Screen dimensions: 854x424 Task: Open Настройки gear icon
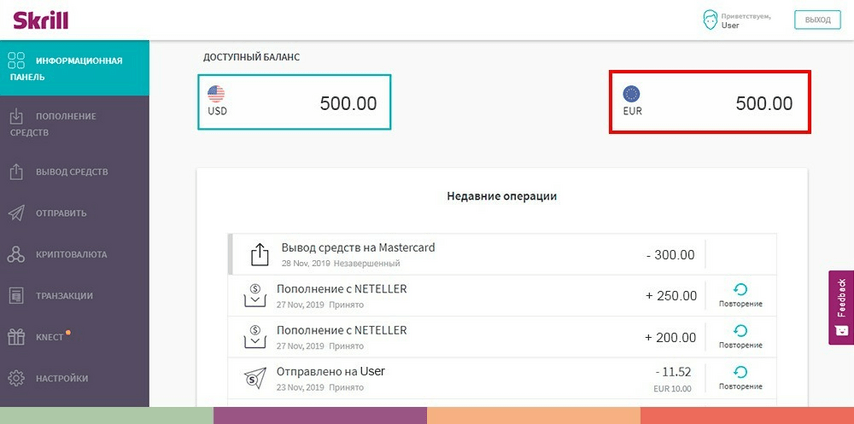(16, 378)
